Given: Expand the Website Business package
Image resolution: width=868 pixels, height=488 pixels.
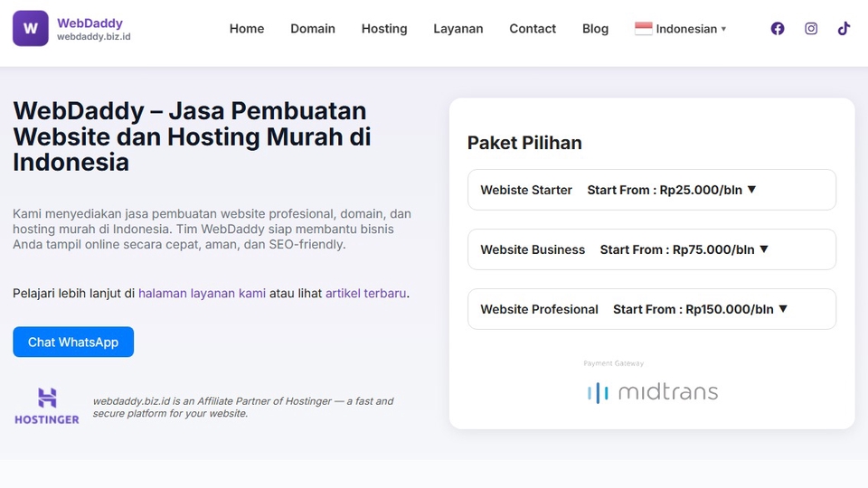Looking at the screenshot, I should [651, 249].
